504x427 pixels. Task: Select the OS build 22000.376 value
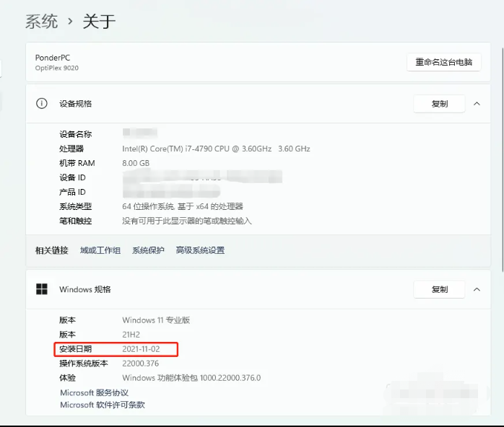(x=141, y=364)
